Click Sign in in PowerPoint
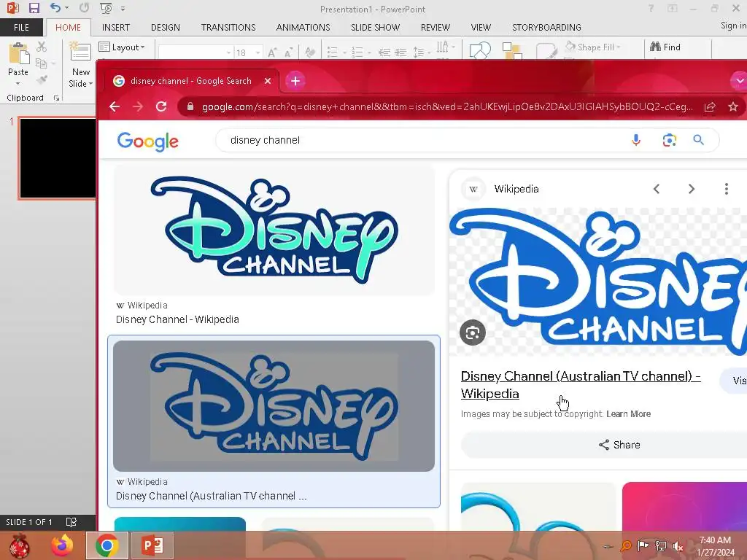The image size is (747, 560). (x=733, y=26)
